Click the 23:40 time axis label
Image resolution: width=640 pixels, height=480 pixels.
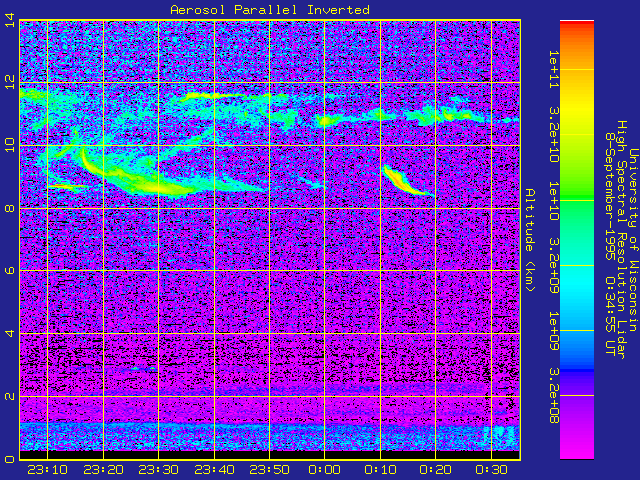pos(214,470)
